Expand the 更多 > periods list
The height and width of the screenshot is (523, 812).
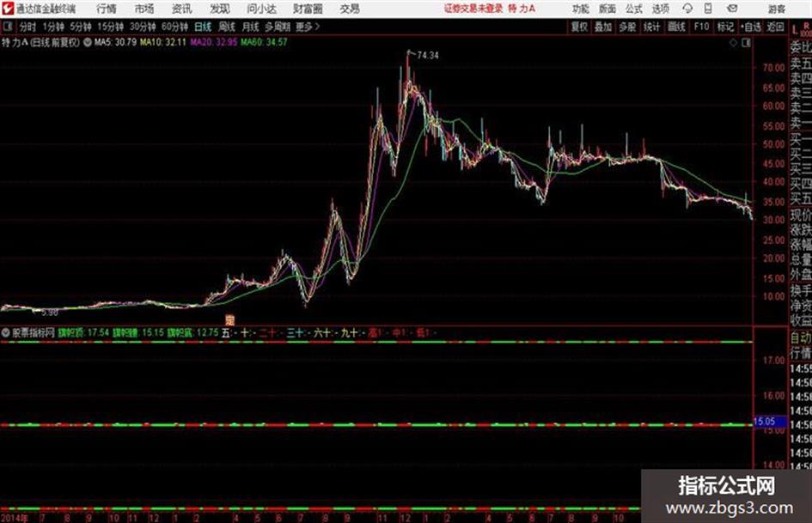click(x=308, y=27)
